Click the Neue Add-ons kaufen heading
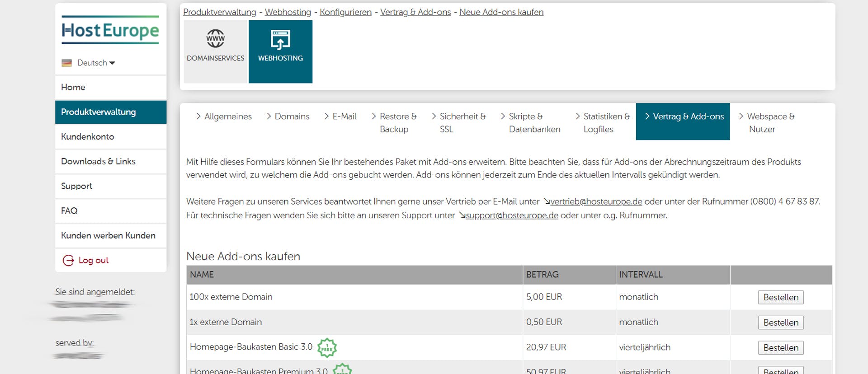Image resolution: width=868 pixels, height=374 pixels. [x=243, y=256]
